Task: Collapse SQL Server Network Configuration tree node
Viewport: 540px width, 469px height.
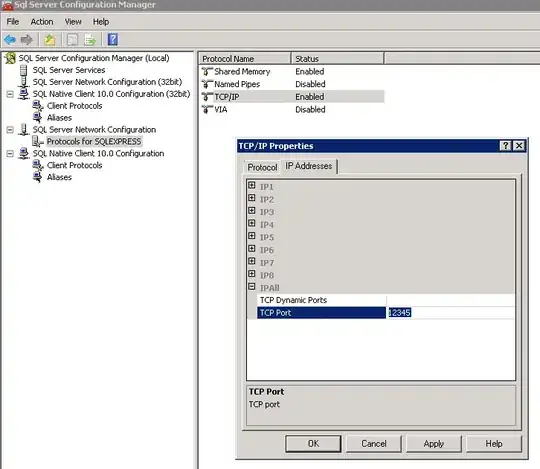Action: click(10, 130)
